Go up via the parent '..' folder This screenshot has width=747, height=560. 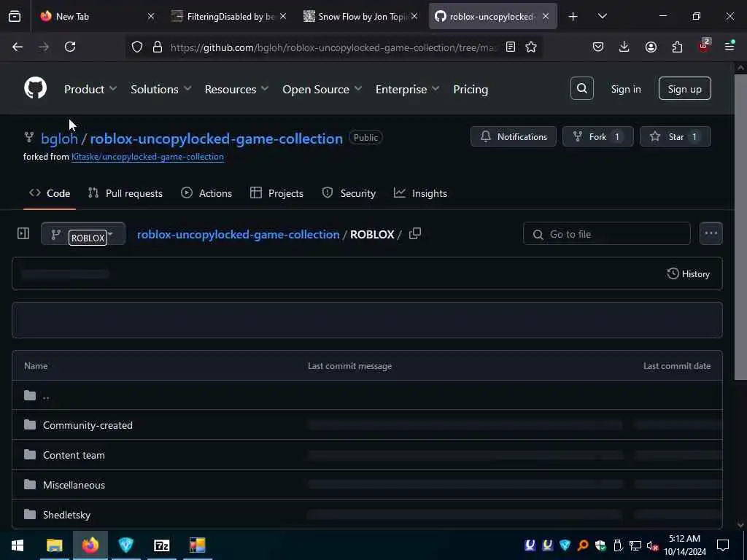coord(46,395)
